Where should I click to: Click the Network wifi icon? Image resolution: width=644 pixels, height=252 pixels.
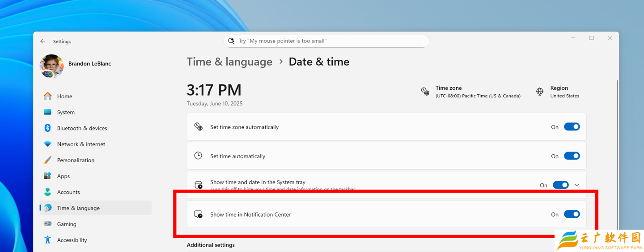tap(47, 144)
